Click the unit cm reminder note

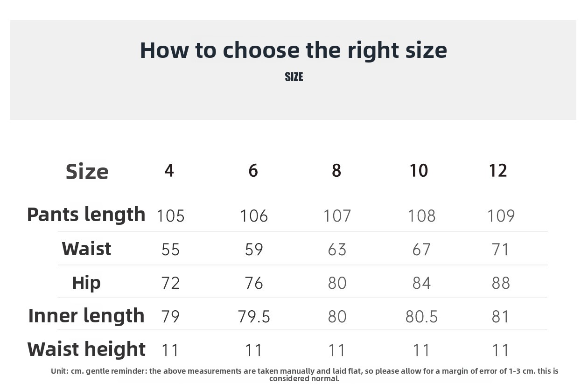pos(304,375)
